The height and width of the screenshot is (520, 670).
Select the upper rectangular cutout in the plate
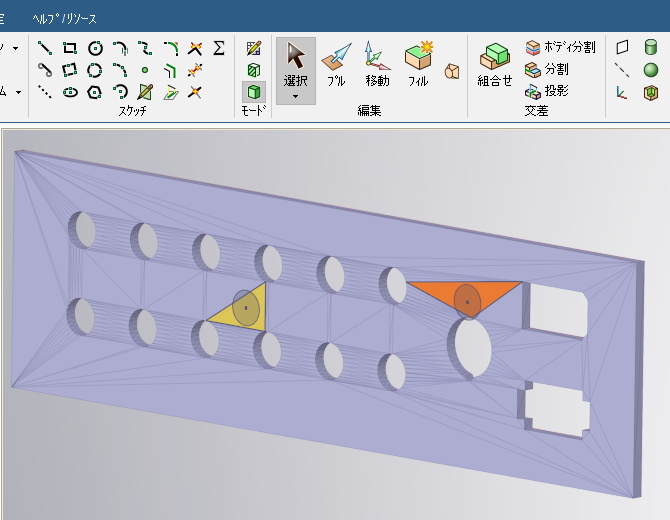(556, 309)
